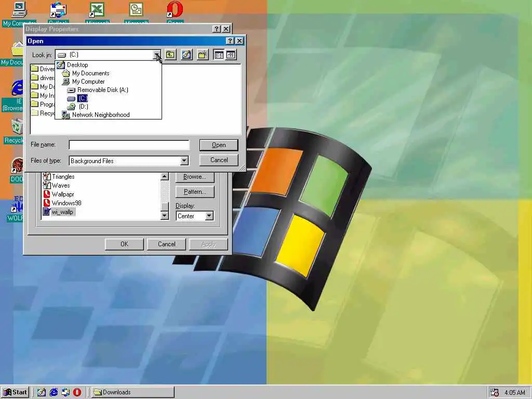Open the My Computer desktop icon
The width and height of the screenshot is (532, 399).
tap(19, 14)
